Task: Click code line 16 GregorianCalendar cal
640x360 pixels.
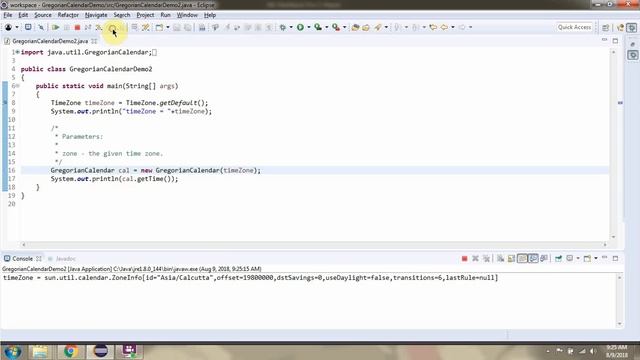Action: click(156, 171)
